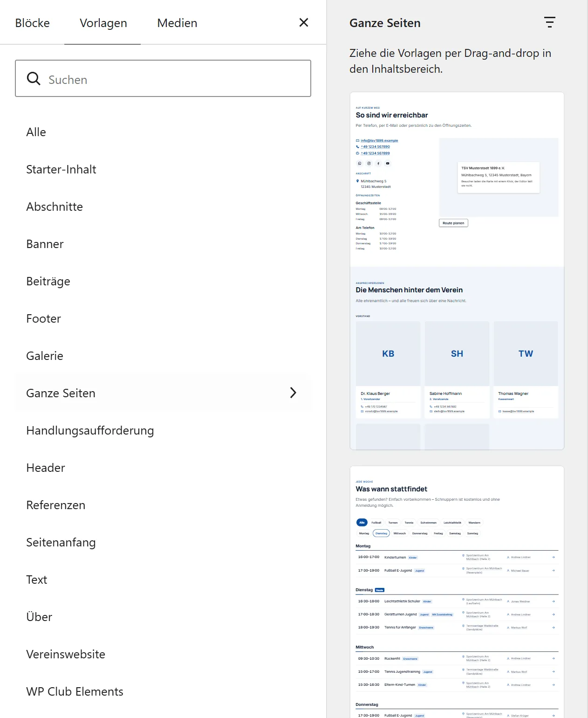Click the 'Ganze Seiten' panel heading

[x=385, y=23]
